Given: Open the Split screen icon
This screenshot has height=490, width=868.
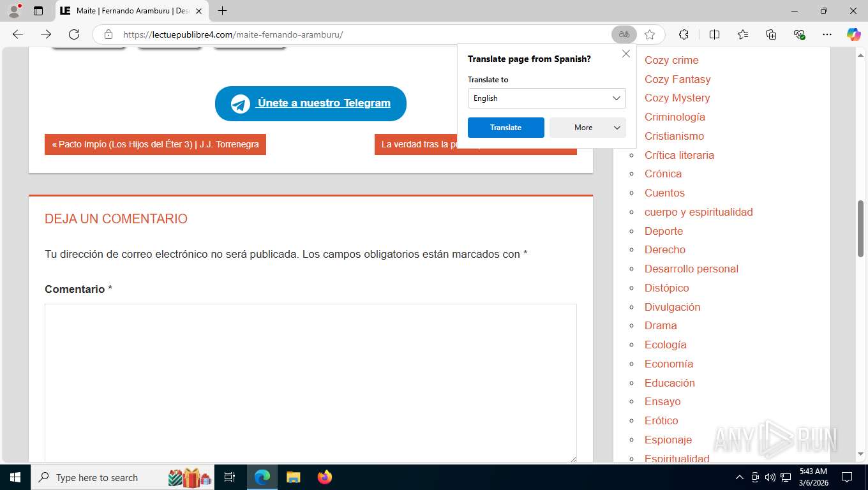Looking at the screenshot, I should tap(714, 34).
